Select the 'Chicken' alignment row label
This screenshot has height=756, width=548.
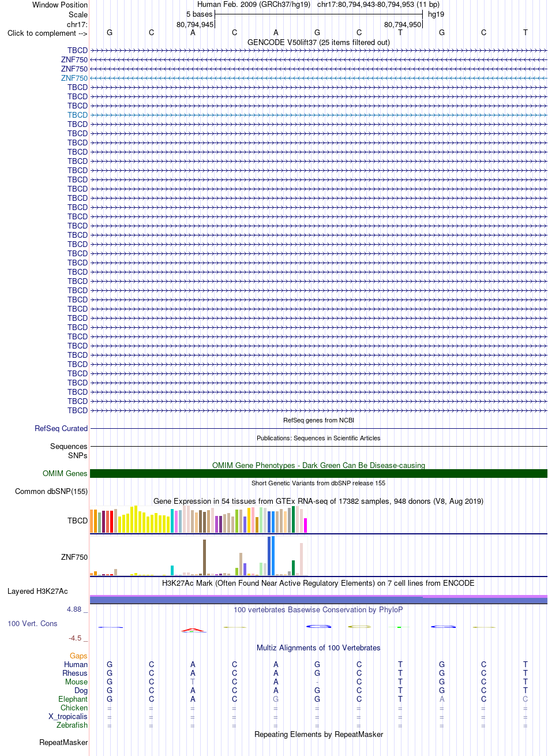(74, 708)
